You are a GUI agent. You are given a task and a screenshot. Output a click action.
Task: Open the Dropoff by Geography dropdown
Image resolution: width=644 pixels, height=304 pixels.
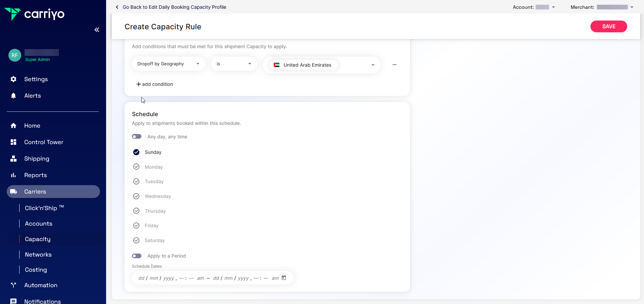point(168,64)
